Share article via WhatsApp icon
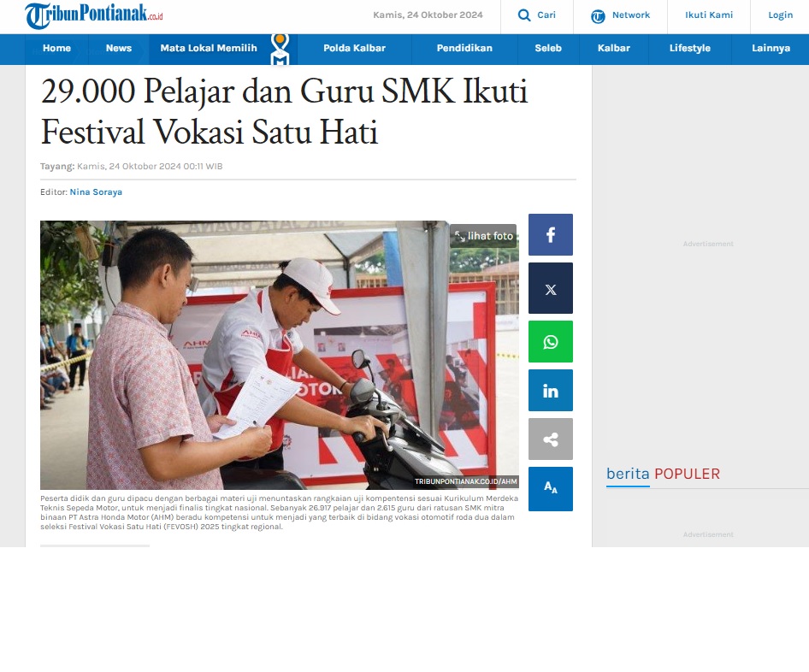 551,341
